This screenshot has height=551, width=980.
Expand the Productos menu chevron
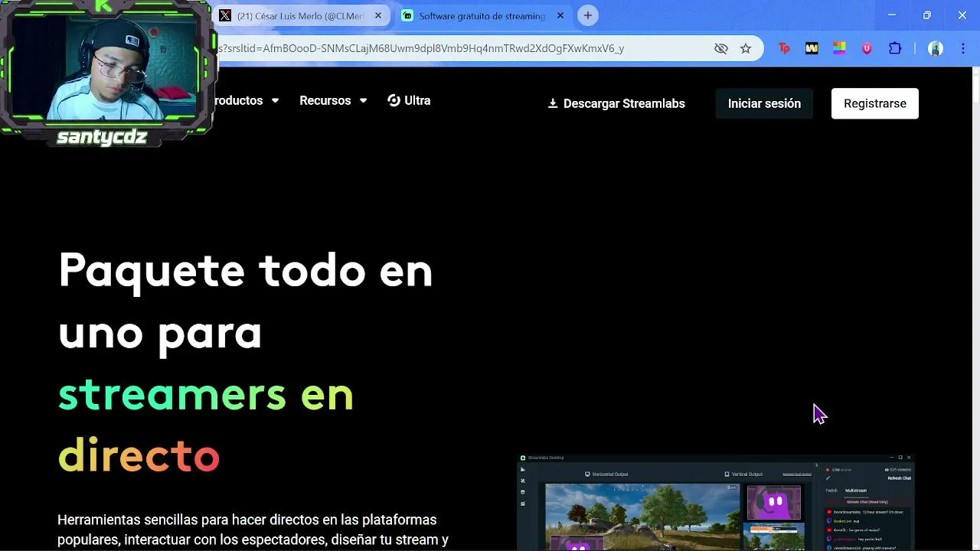click(x=275, y=100)
